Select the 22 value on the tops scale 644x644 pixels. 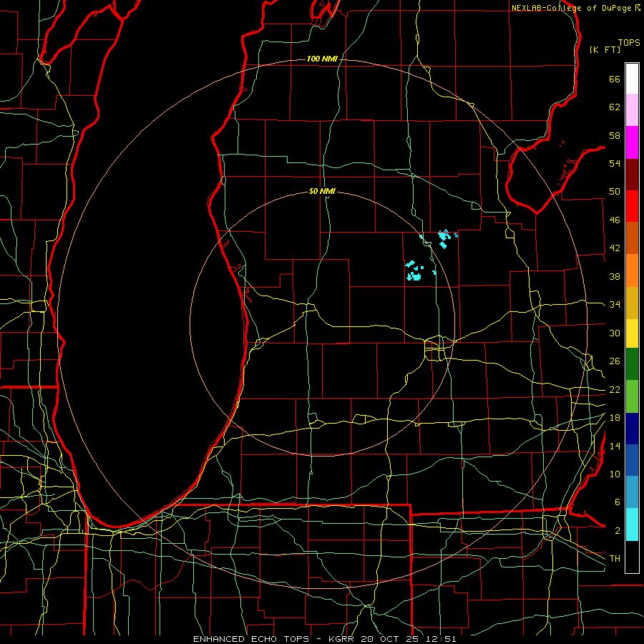click(615, 389)
